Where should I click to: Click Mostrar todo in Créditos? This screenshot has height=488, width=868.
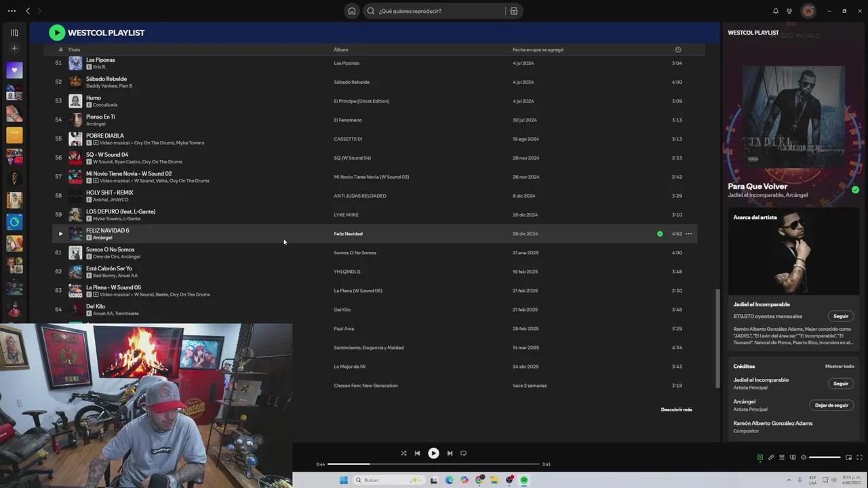click(840, 367)
